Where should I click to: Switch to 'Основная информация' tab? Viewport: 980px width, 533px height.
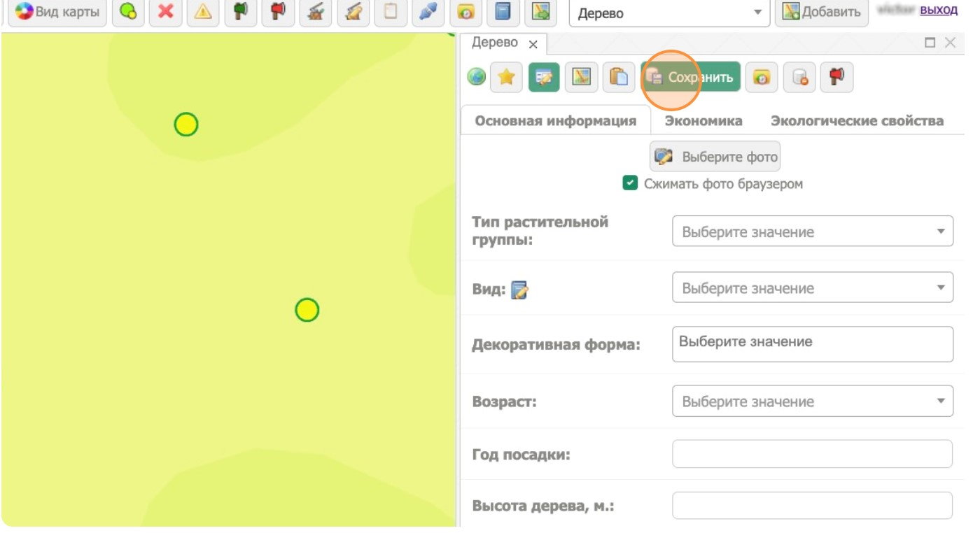pyautogui.click(x=556, y=120)
